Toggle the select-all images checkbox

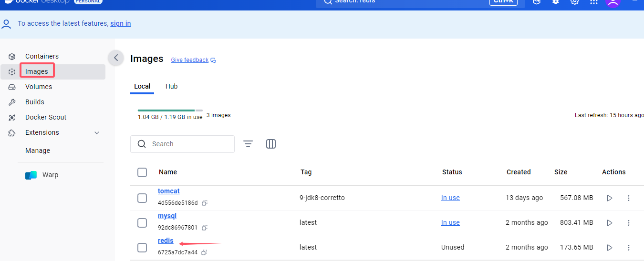click(x=142, y=172)
